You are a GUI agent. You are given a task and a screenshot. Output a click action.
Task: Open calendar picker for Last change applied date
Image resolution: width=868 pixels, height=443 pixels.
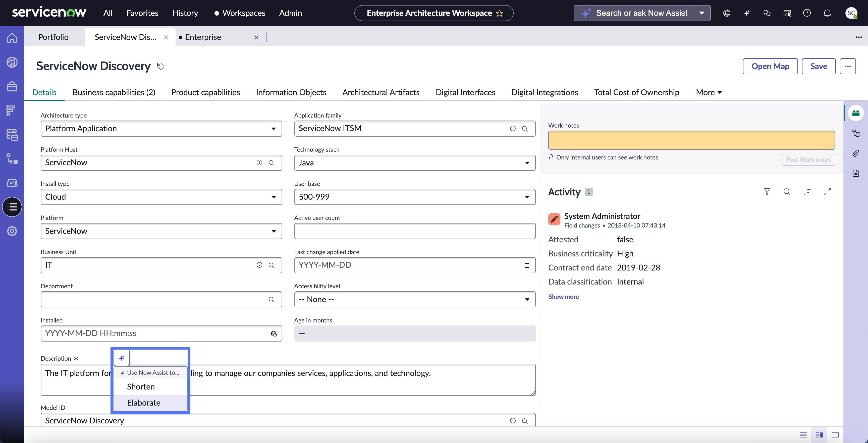coord(527,265)
